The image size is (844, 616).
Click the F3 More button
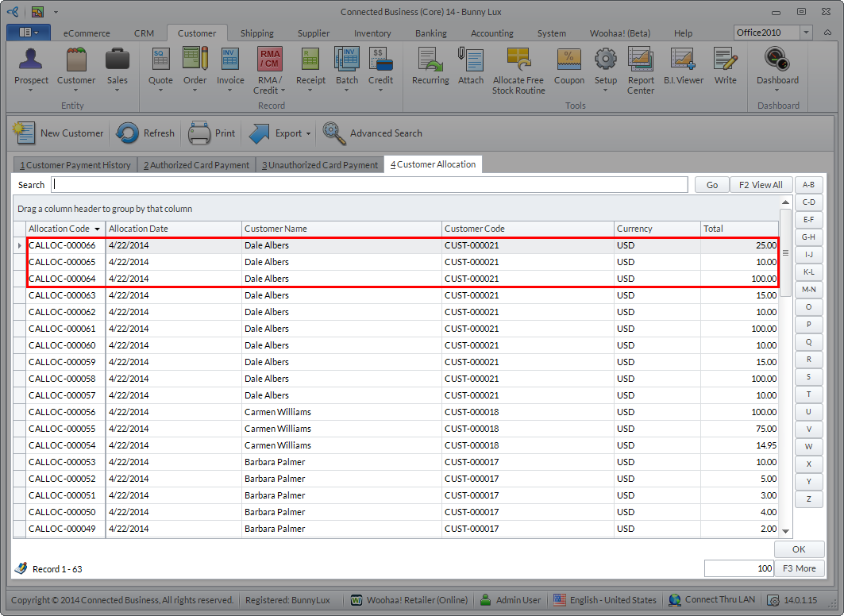(799, 568)
